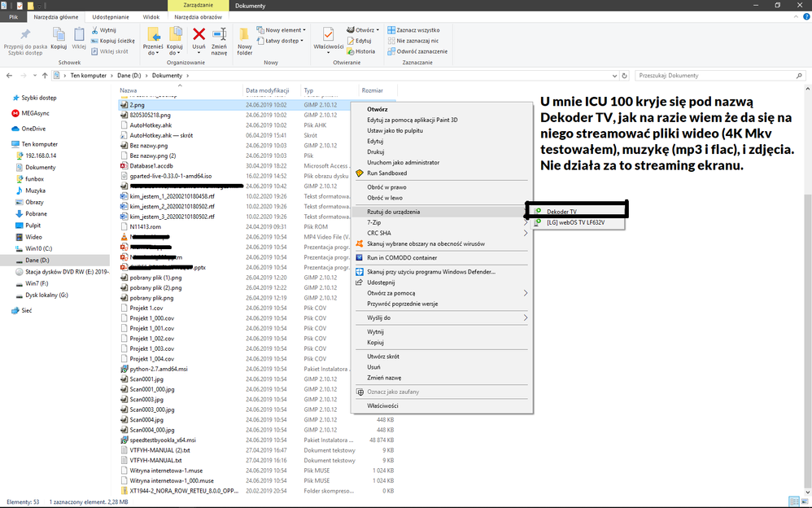Click the Zmień nazwę rename icon
812x508 pixels.
pyautogui.click(x=219, y=34)
